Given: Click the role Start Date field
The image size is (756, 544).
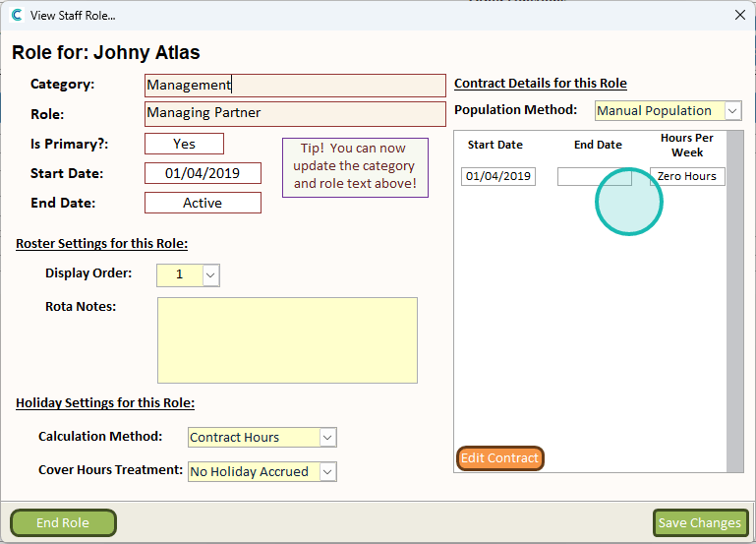Looking at the screenshot, I should (x=203, y=173).
